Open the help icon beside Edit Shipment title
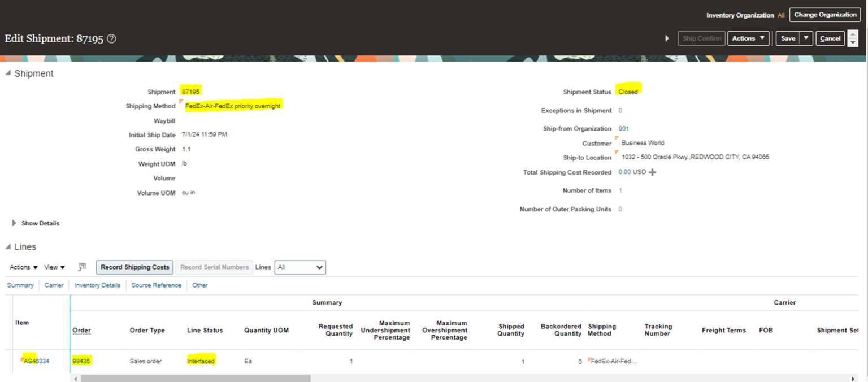The width and height of the screenshot is (868, 382). (x=111, y=38)
